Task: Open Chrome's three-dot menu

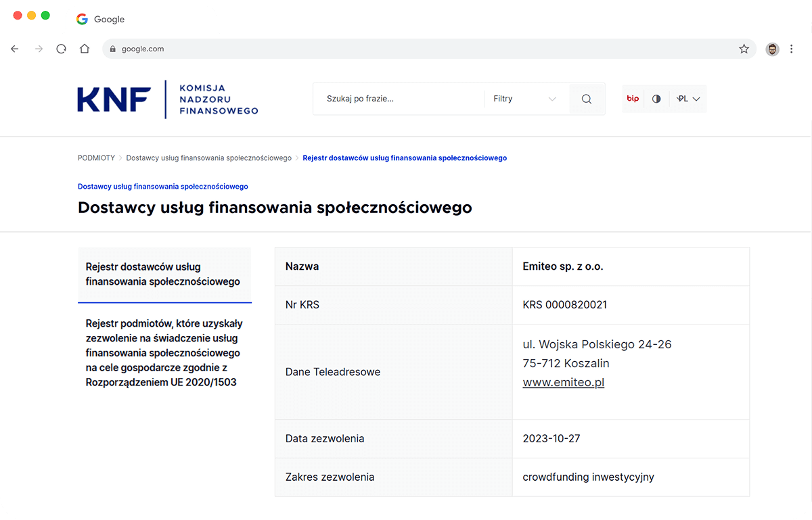Action: click(792, 49)
